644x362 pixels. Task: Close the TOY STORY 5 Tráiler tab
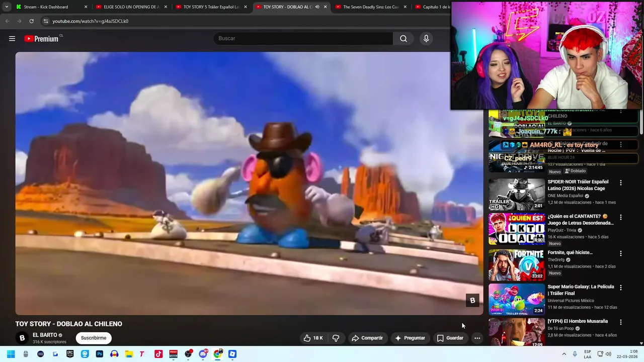pos(246,7)
